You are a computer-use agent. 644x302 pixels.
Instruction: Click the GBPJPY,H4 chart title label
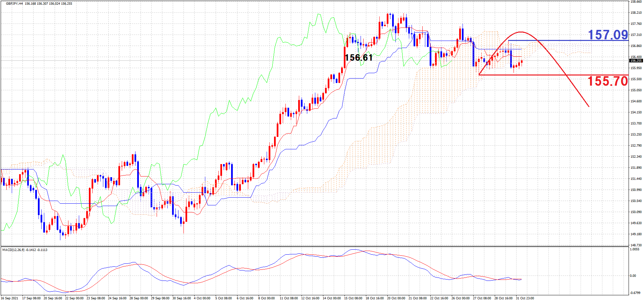point(14,4)
